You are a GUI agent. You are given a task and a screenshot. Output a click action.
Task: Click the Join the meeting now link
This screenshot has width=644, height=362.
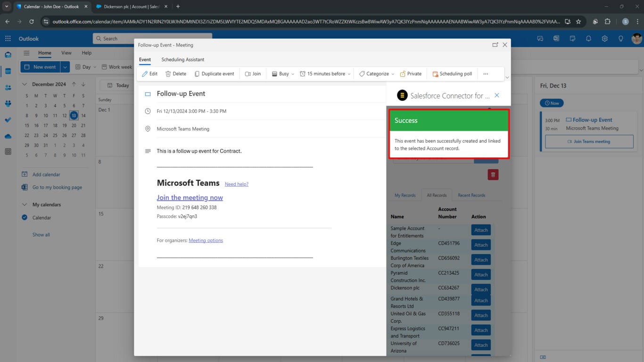click(190, 197)
